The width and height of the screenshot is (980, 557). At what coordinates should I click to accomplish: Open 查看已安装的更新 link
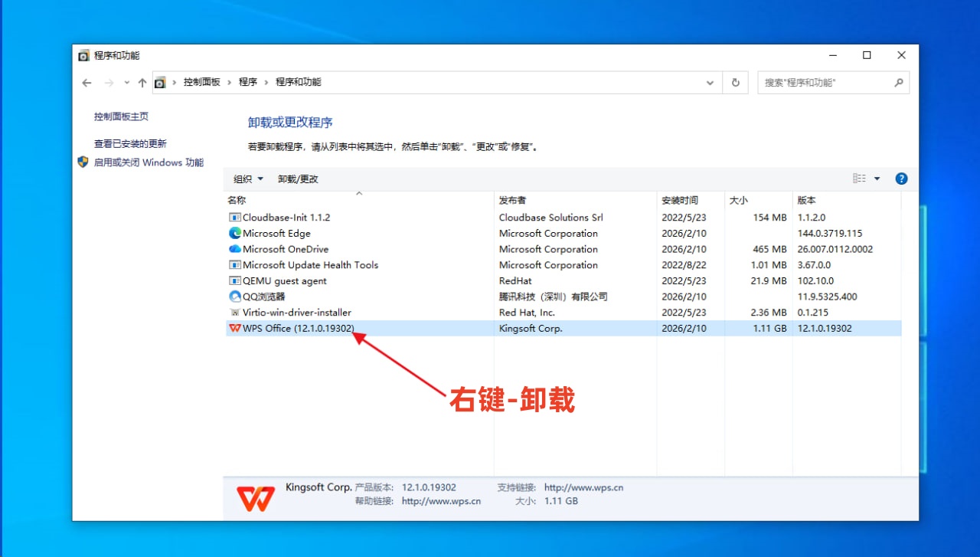click(130, 144)
